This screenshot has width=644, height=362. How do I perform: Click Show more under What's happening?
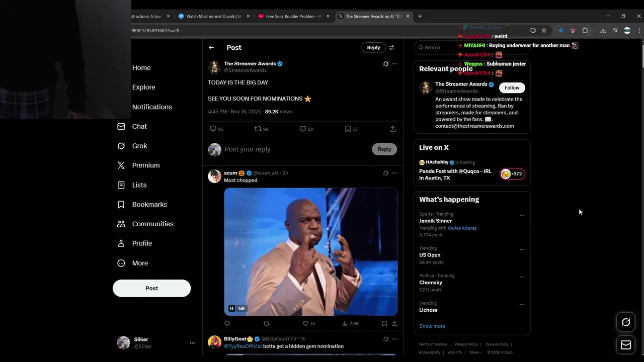(x=432, y=326)
